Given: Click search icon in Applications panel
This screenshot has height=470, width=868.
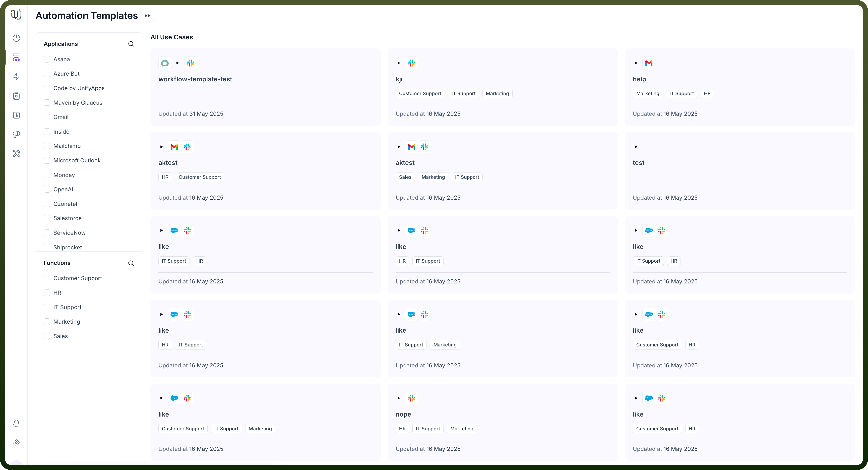Looking at the screenshot, I should (x=131, y=44).
